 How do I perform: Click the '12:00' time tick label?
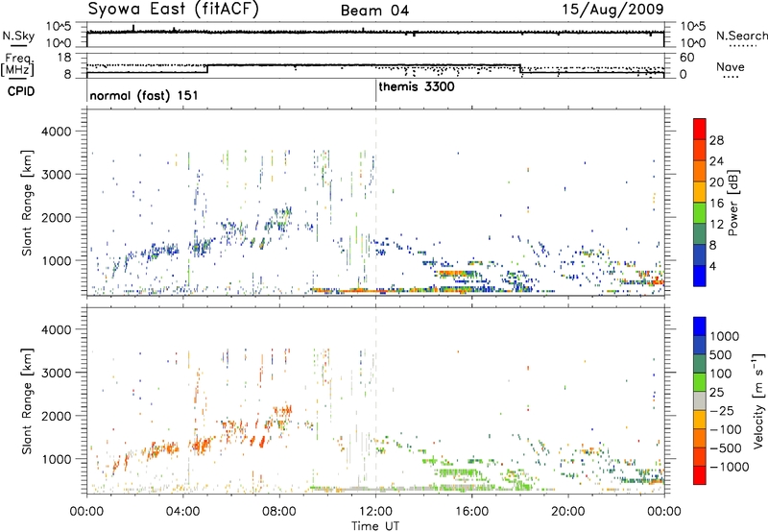click(x=375, y=512)
